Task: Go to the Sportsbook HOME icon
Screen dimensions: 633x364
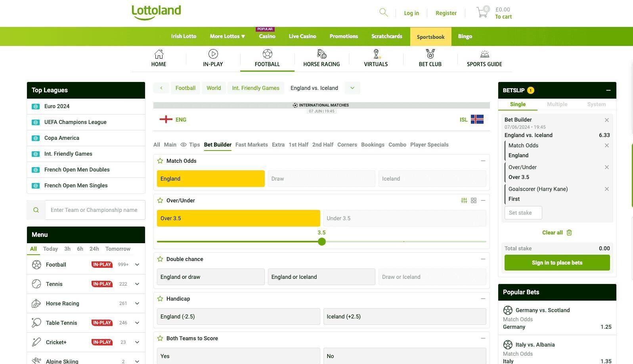Action: (x=159, y=54)
